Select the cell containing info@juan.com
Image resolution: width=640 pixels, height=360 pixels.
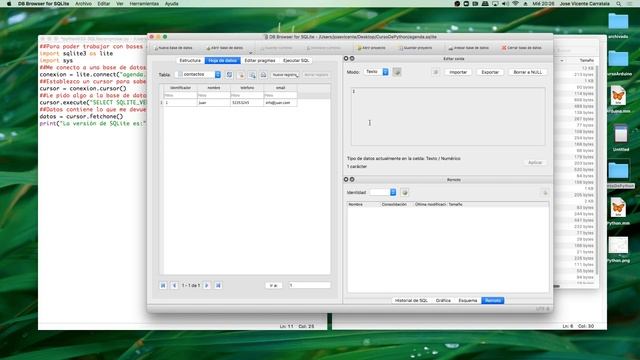(x=280, y=103)
